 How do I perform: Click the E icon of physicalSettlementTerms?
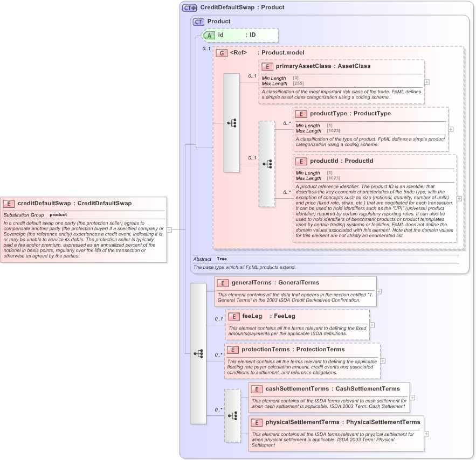[x=256, y=422]
